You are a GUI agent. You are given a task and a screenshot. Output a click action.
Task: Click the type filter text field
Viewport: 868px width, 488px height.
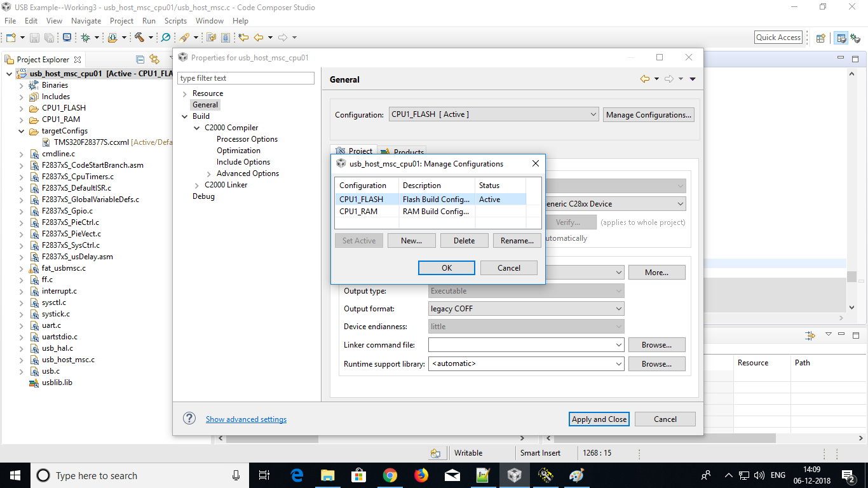pyautogui.click(x=246, y=78)
